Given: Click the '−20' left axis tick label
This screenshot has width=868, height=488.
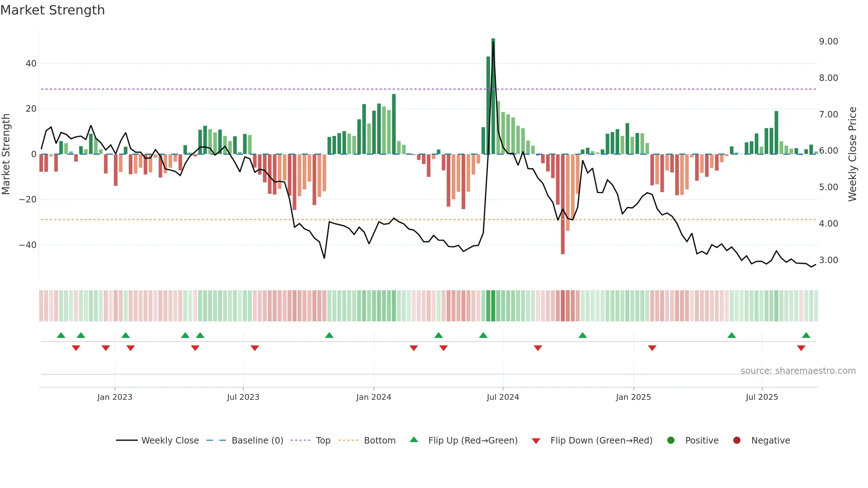Looking at the screenshot, I should pyautogui.click(x=28, y=200).
